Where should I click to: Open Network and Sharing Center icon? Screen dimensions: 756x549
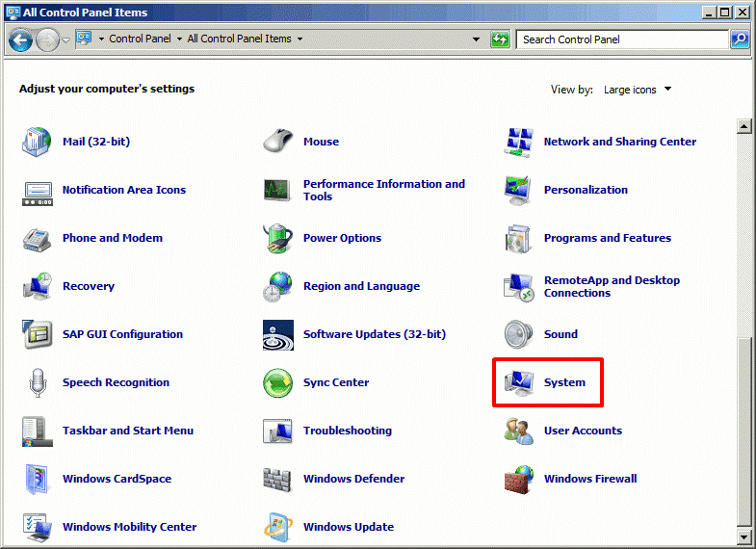click(519, 142)
